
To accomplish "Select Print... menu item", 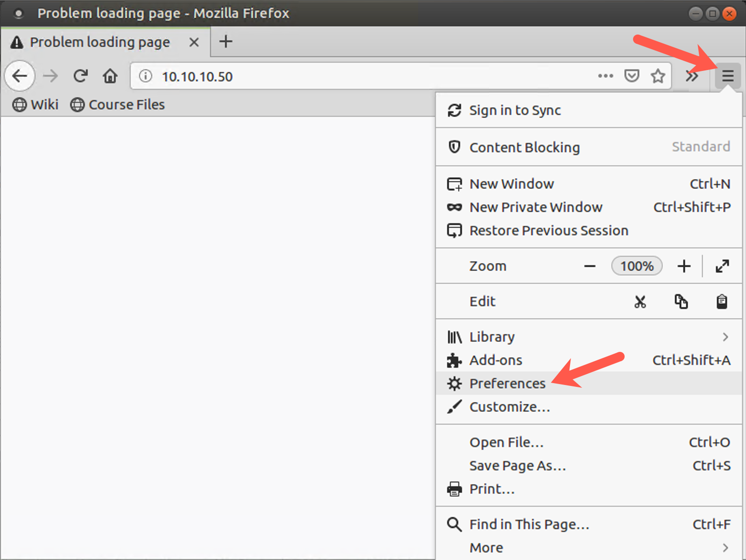I will tap(589, 489).
